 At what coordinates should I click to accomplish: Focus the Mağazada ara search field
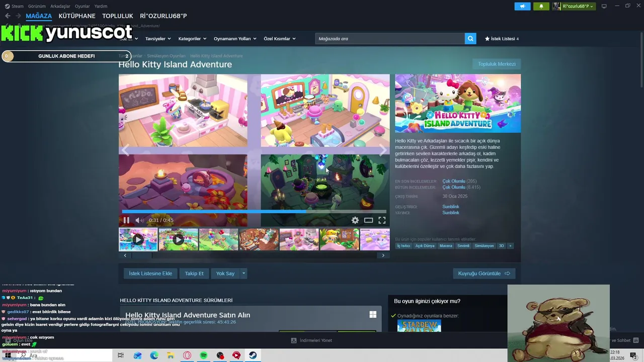[x=390, y=39]
